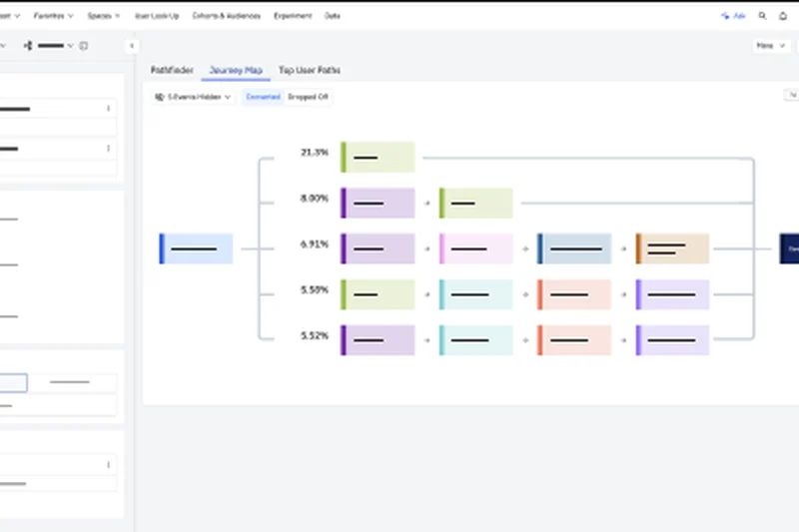Click the layout icon beside chart type selector
Viewport: 799px width, 532px height.
[84, 46]
